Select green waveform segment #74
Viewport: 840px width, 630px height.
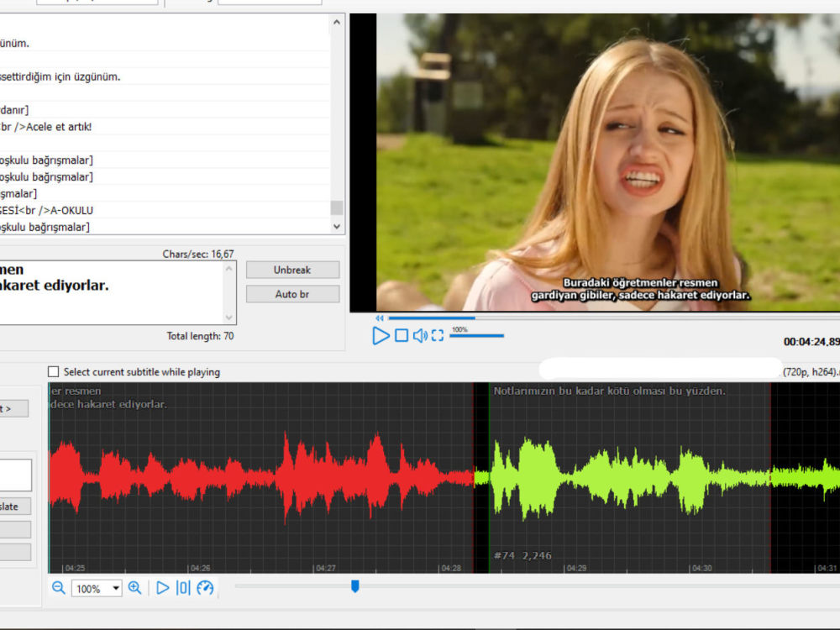(629, 477)
